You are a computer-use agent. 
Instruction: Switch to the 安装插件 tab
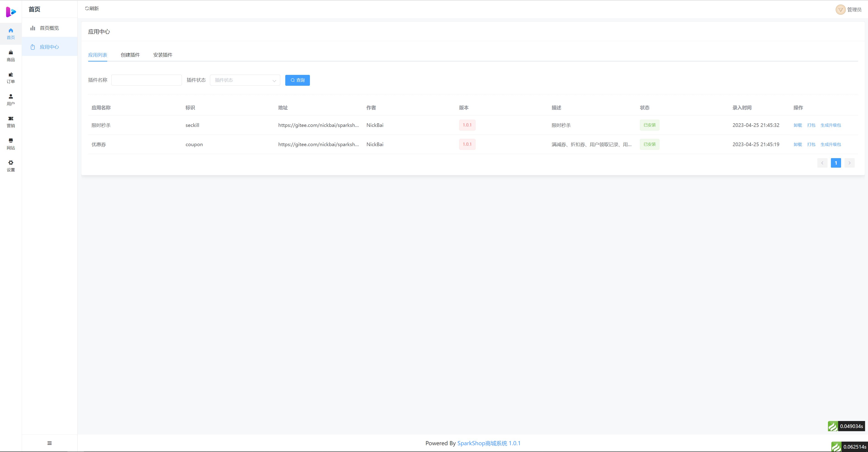tap(163, 55)
